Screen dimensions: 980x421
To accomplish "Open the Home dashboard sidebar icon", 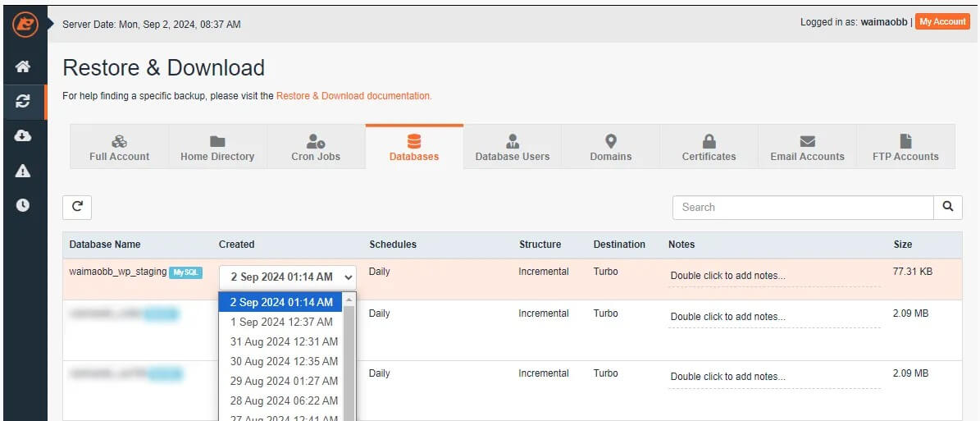I will (23, 67).
